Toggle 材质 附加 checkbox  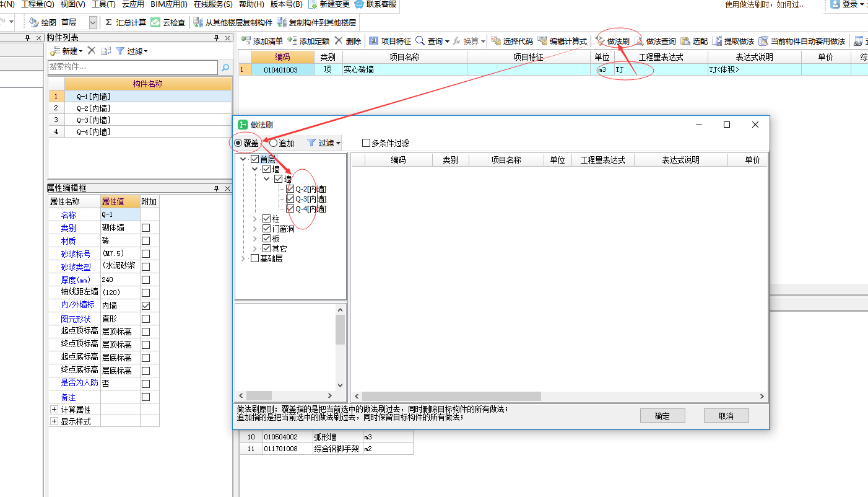[x=146, y=240]
